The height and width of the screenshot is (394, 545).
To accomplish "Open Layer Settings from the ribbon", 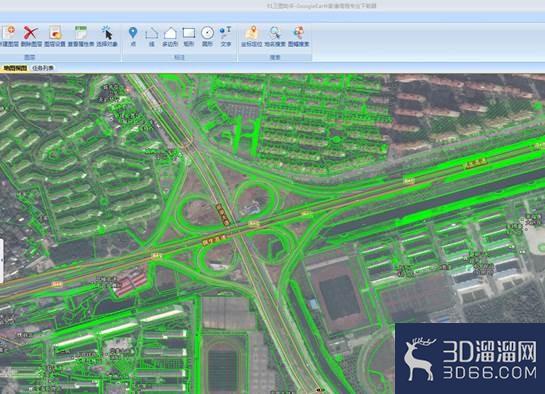I will click(x=55, y=36).
